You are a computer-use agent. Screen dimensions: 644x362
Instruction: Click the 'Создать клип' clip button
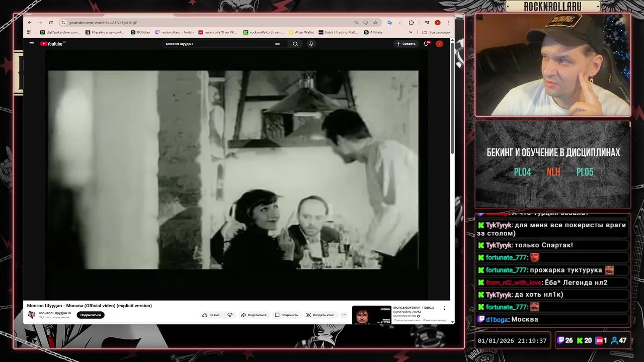click(320, 315)
